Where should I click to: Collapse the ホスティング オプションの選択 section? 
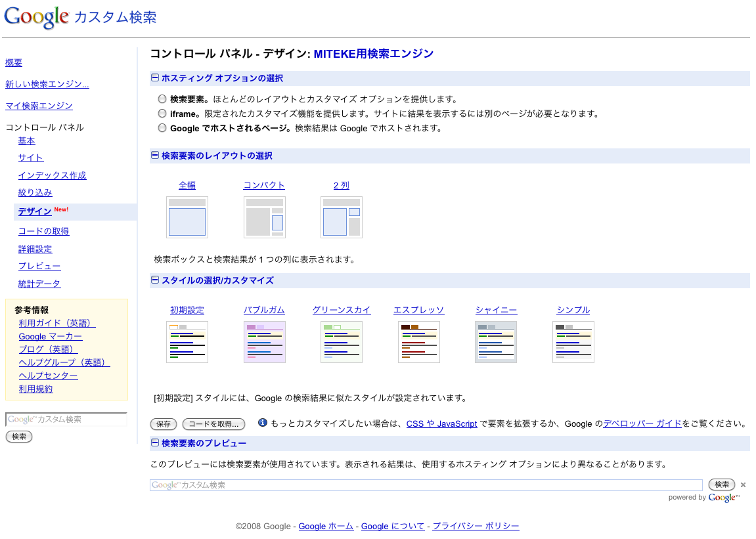click(155, 77)
